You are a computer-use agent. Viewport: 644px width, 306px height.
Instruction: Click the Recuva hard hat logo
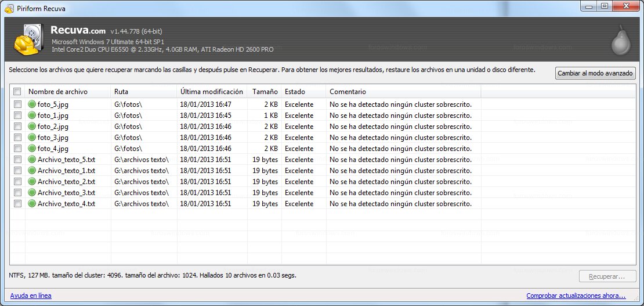coord(29,39)
